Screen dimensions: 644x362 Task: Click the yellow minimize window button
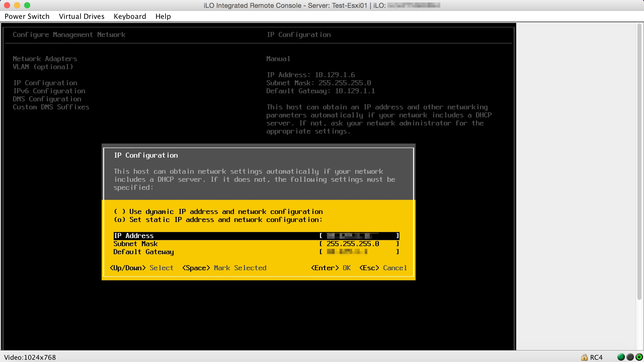point(17,5)
